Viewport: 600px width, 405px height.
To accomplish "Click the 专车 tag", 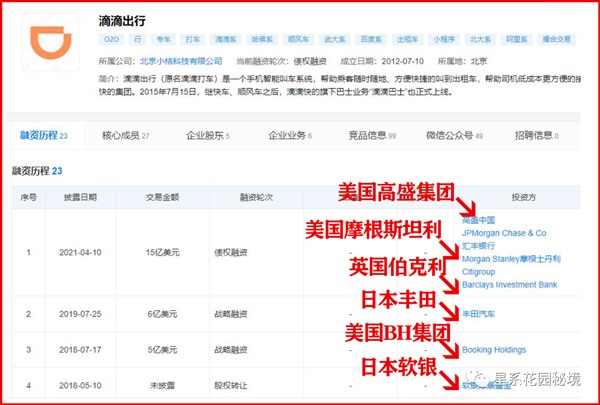I will pos(163,39).
